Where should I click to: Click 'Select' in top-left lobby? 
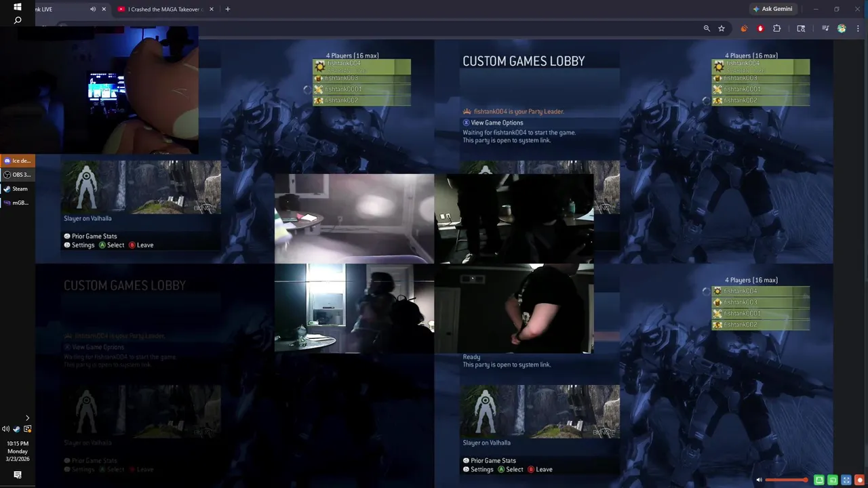(x=116, y=245)
